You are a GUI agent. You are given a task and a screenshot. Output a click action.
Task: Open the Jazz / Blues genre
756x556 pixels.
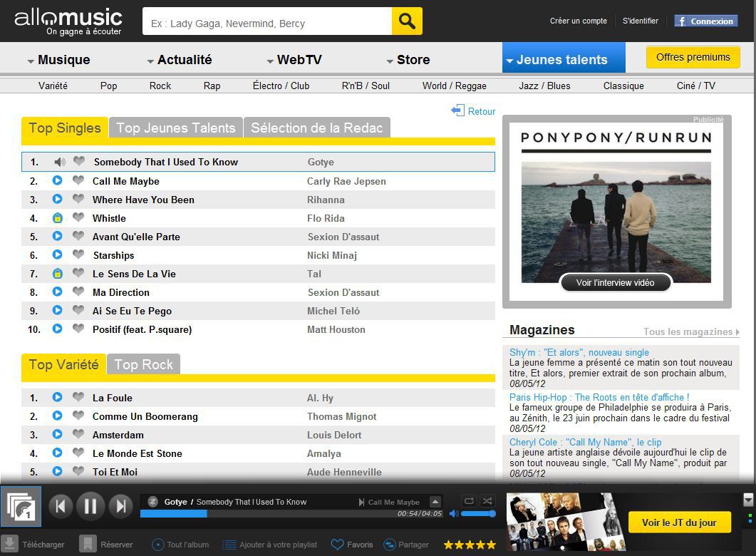(544, 86)
